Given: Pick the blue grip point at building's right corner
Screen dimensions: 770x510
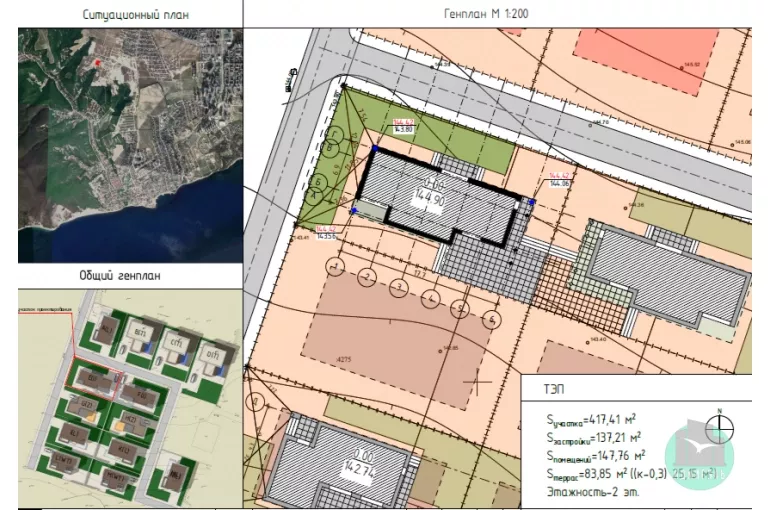Looking at the screenshot, I should pyautogui.click(x=532, y=201).
